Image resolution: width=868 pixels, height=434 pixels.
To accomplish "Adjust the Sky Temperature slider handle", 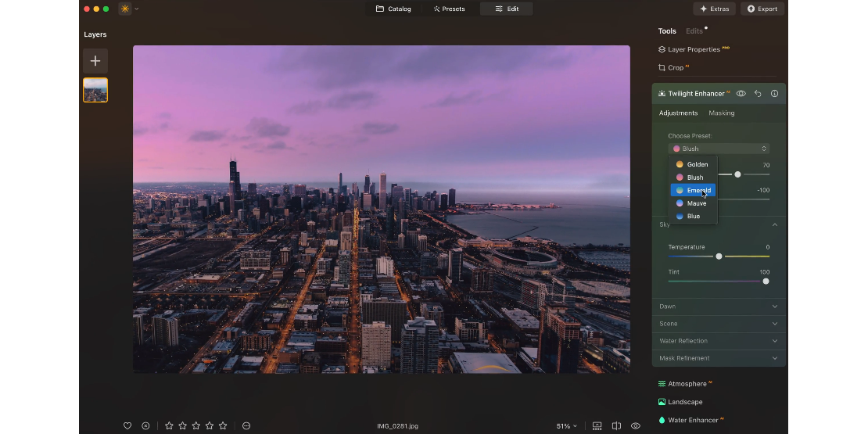I will (719, 256).
